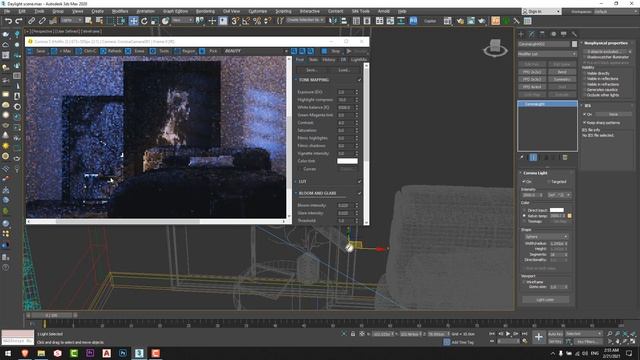Collapse the Corona Light rollout
The width and height of the screenshot is (640, 360).
[520, 173]
